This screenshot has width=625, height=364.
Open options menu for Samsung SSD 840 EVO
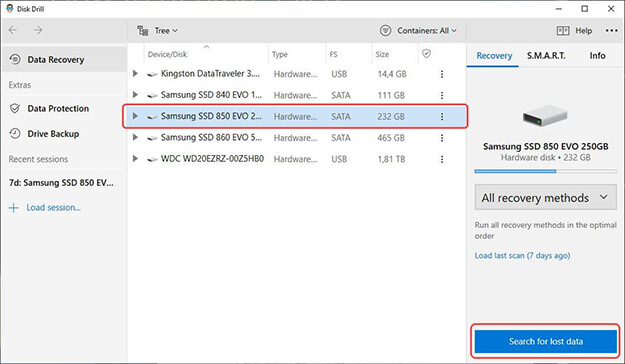pyautogui.click(x=442, y=95)
